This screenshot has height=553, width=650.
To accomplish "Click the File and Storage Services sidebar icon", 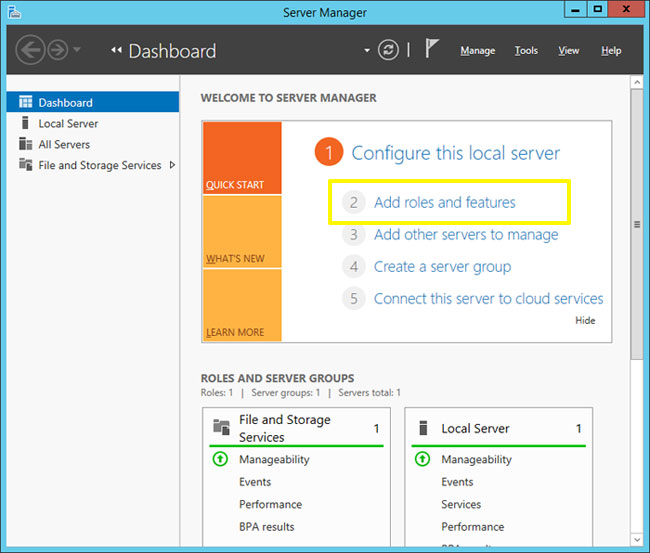I will tap(25, 165).
